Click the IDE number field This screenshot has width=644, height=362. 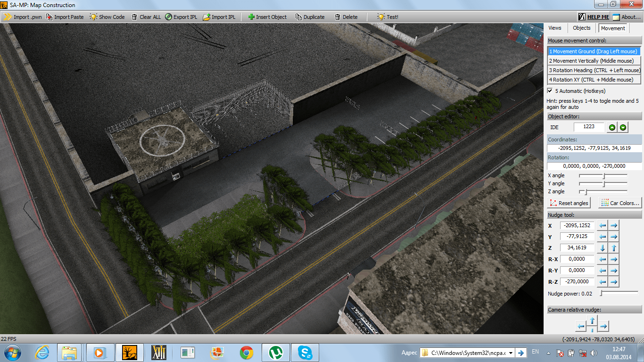589,127
